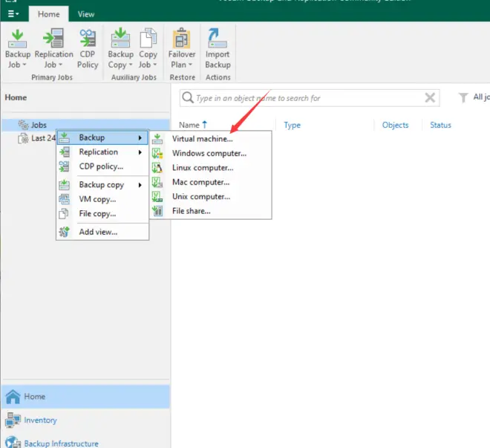Click the Copy Job ribbon icon
This screenshot has height=448, width=490.
[x=148, y=38]
